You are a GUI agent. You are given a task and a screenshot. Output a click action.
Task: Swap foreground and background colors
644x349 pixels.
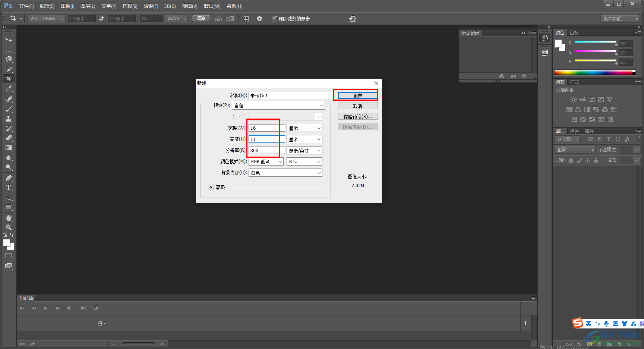[x=12, y=235]
